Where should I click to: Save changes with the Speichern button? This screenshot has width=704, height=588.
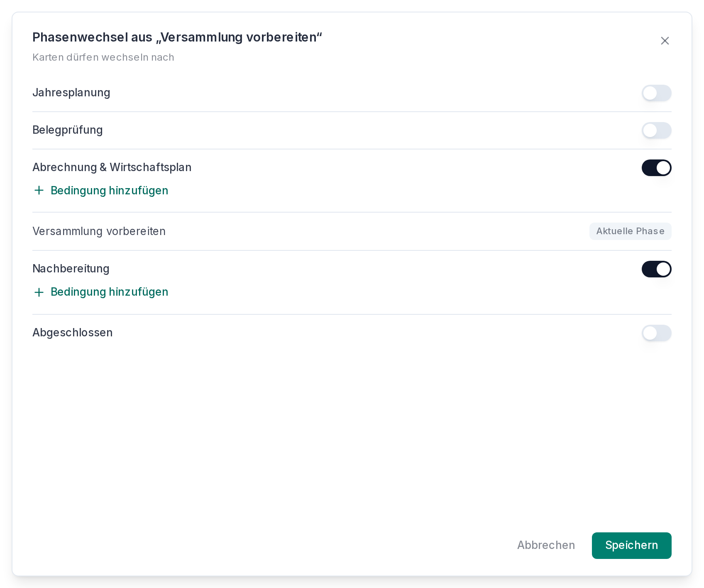(631, 545)
